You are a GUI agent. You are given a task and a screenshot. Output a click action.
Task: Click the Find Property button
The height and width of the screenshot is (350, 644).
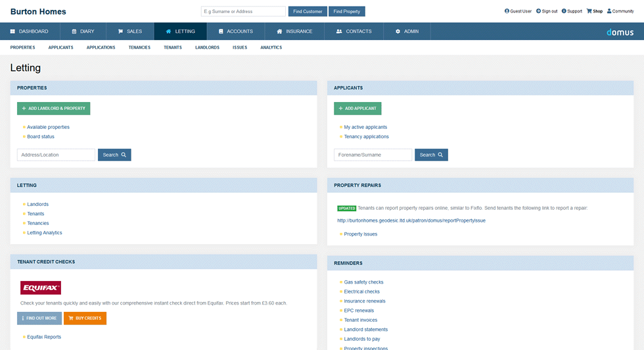pyautogui.click(x=347, y=12)
